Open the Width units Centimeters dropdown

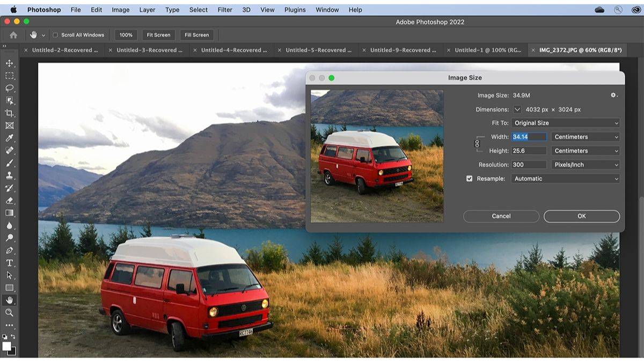[586, 137]
